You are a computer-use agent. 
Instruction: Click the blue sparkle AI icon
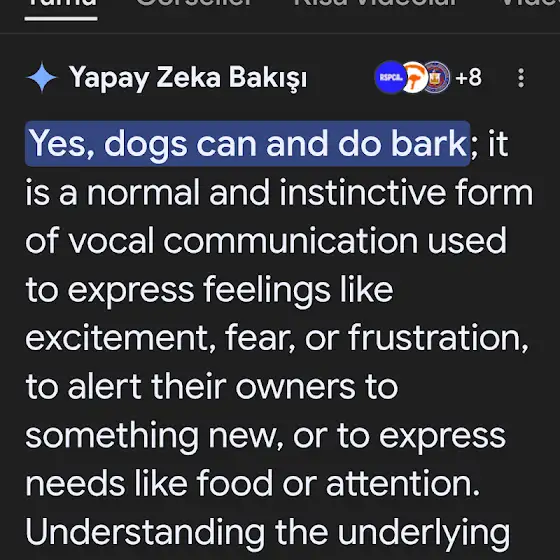(42, 77)
